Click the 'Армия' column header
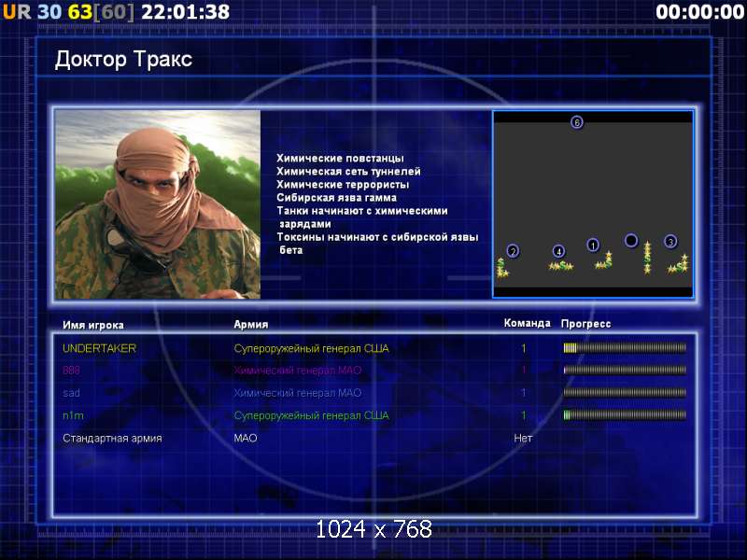747x560 pixels. point(250,324)
